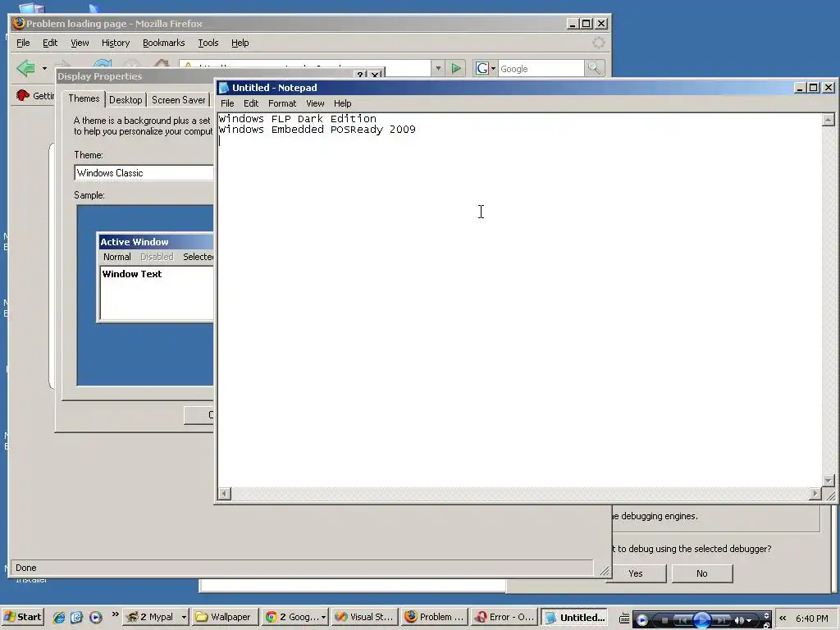The width and height of the screenshot is (840, 630).
Task: Open the Firefox Bookmarks menu
Action: tap(163, 43)
